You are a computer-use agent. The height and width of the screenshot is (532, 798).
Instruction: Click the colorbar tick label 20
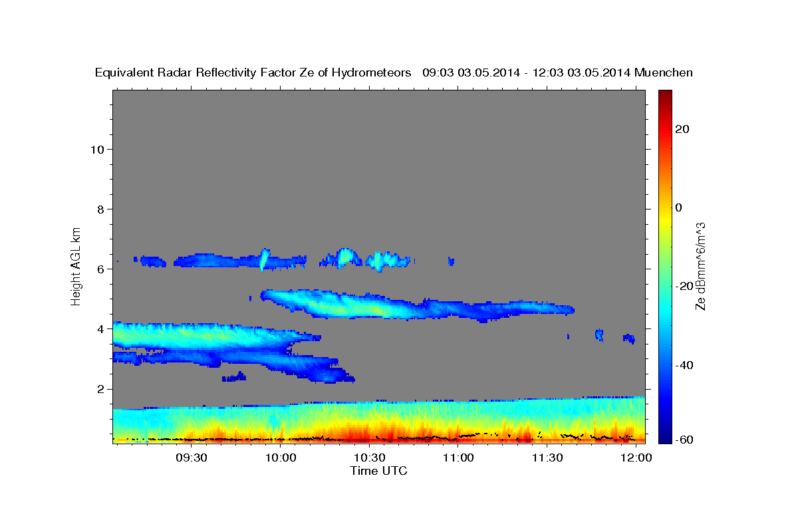pyautogui.click(x=683, y=129)
